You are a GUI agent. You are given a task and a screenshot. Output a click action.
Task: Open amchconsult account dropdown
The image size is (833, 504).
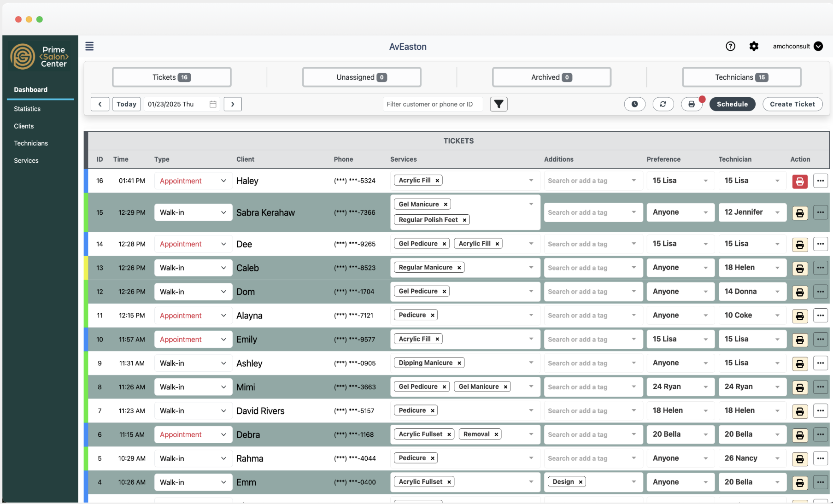[818, 46]
